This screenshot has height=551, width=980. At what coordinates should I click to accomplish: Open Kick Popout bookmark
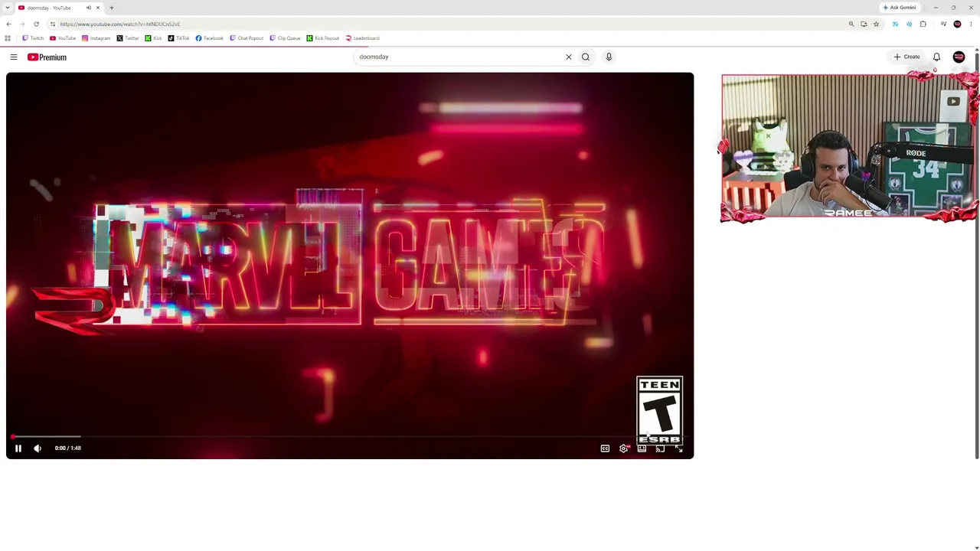click(x=322, y=38)
